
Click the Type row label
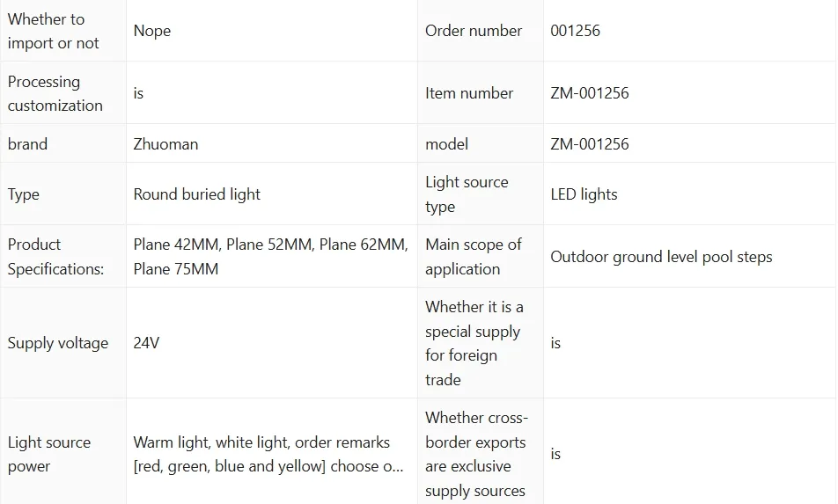pyautogui.click(x=24, y=194)
